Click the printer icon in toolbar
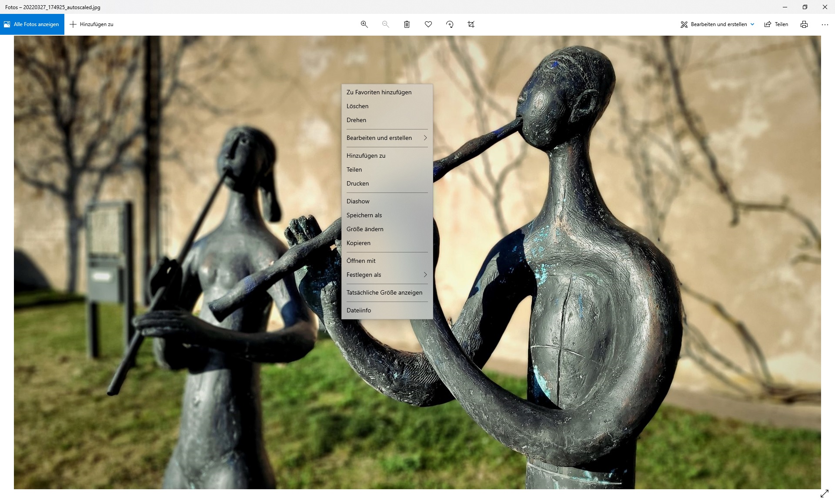The height and width of the screenshot is (504, 835). (804, 24)
